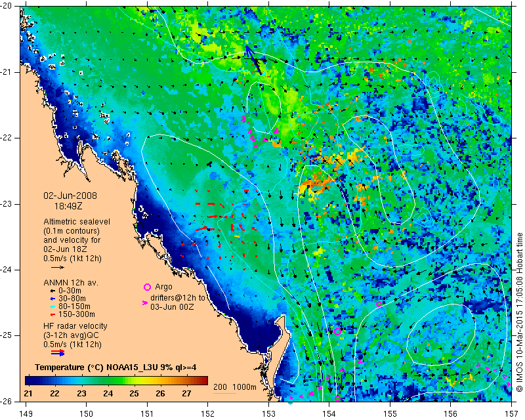Viewport: 525px width, 420px height.
Task: Click the dark blue end of temperature colorbar
Action: pyautogui.click(x=28, y=381)
